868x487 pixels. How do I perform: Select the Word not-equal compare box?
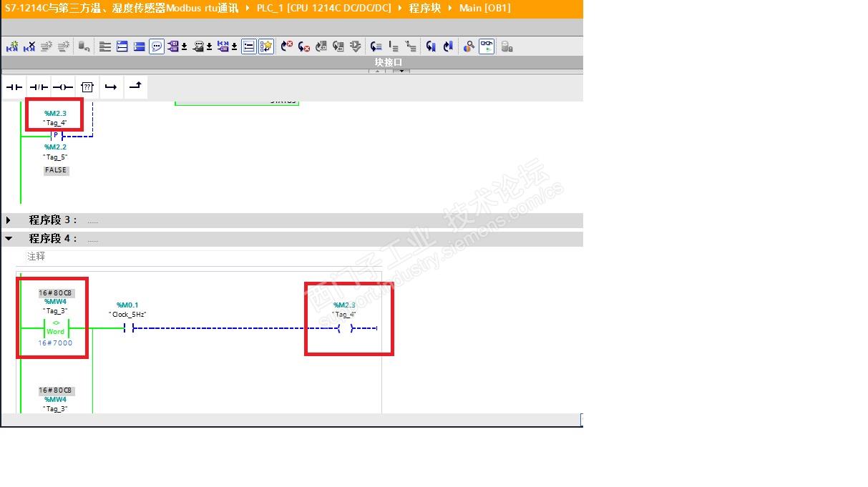55,328
